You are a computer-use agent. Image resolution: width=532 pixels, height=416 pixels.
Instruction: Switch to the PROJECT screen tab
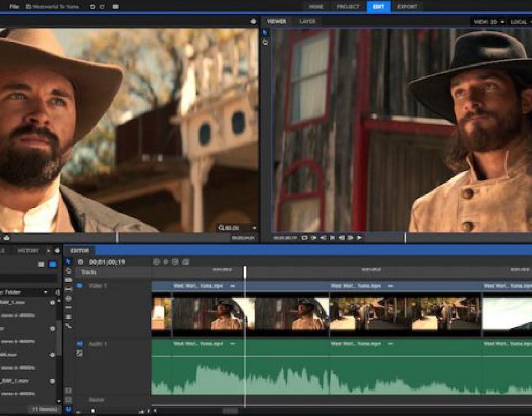(348, 6)
